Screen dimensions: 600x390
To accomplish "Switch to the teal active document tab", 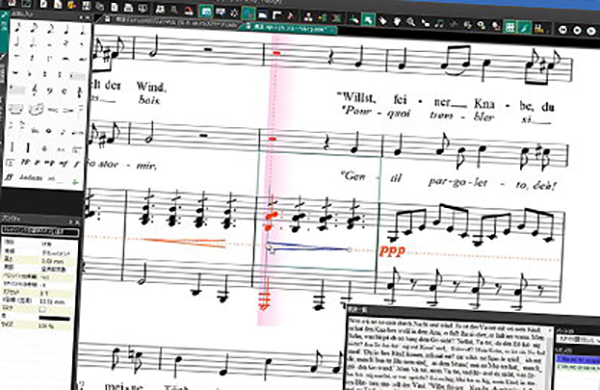I will click(x=289, y=28).
